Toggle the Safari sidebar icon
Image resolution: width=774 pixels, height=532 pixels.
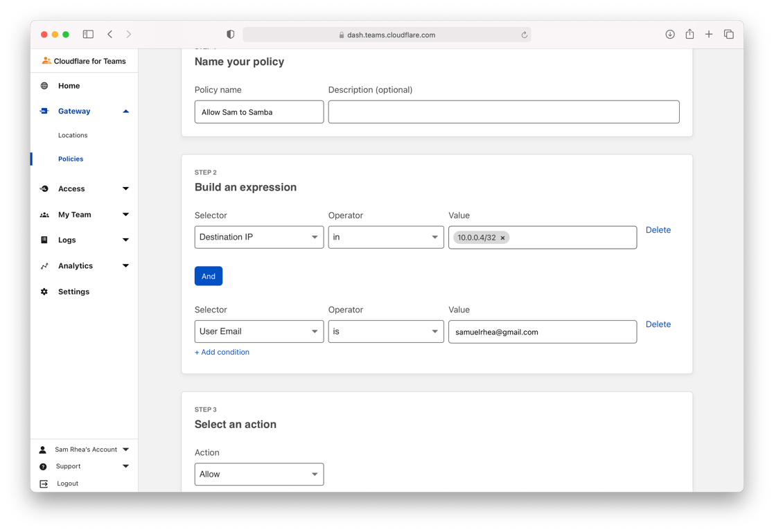click(x=88, y=34)
